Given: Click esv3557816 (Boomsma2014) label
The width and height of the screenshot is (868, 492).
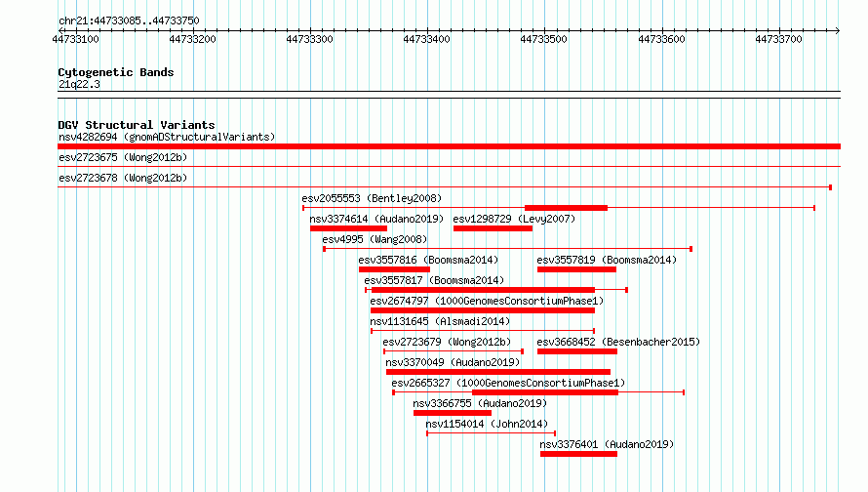Looking at the screenshot, I should click(428, 260).
